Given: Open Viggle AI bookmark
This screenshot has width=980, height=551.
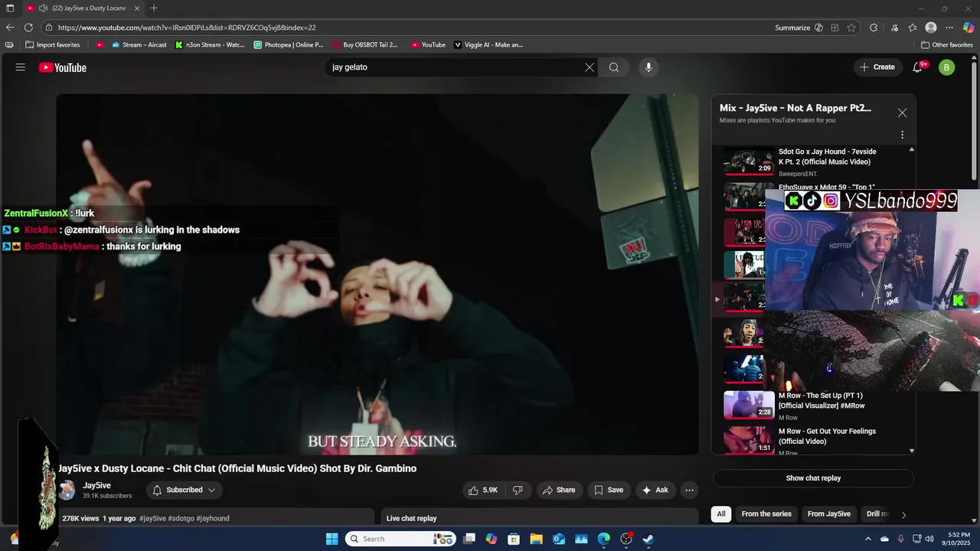Looking at the screenshot, I should click(x=488, y=44).
